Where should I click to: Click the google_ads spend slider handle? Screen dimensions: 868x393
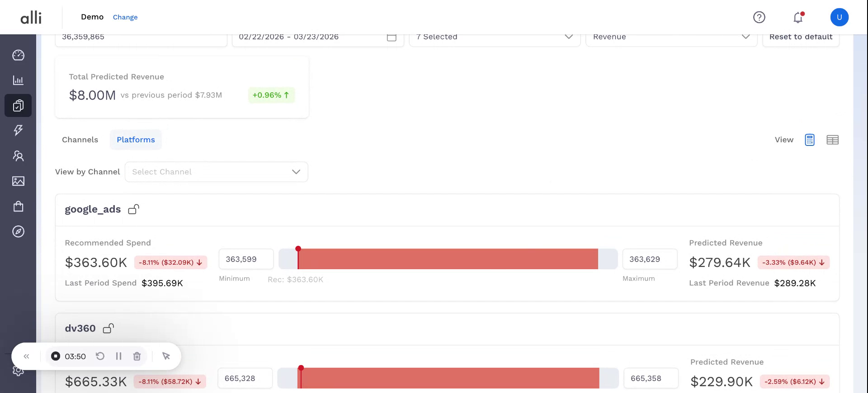[298, 250]
